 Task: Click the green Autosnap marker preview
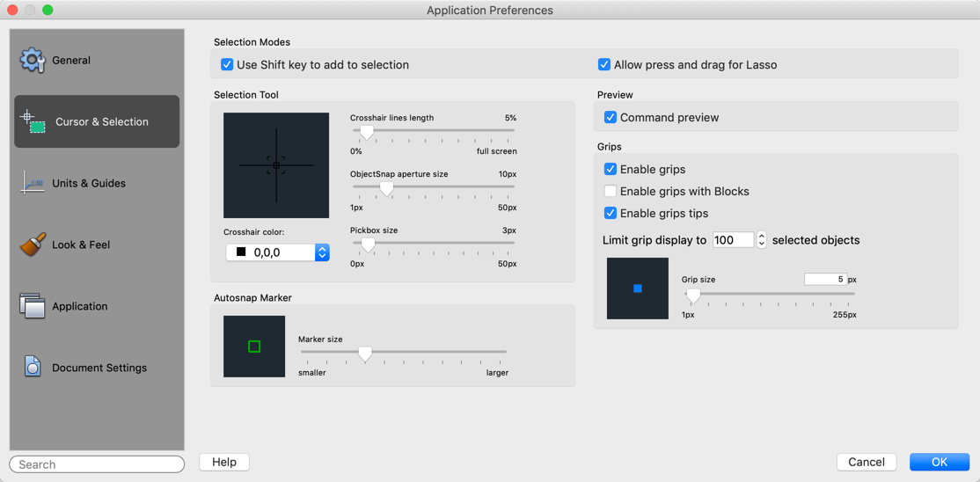[x=254, y=347]
